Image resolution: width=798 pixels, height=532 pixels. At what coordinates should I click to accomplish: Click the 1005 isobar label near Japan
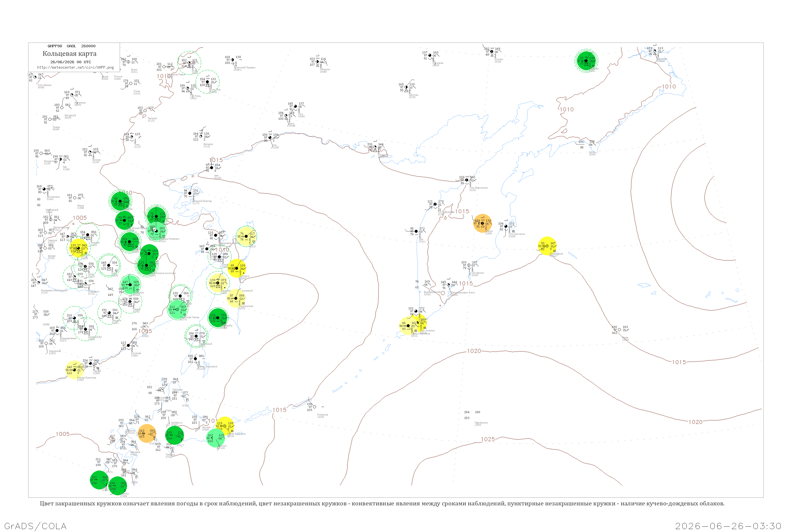tap(63, 434)
